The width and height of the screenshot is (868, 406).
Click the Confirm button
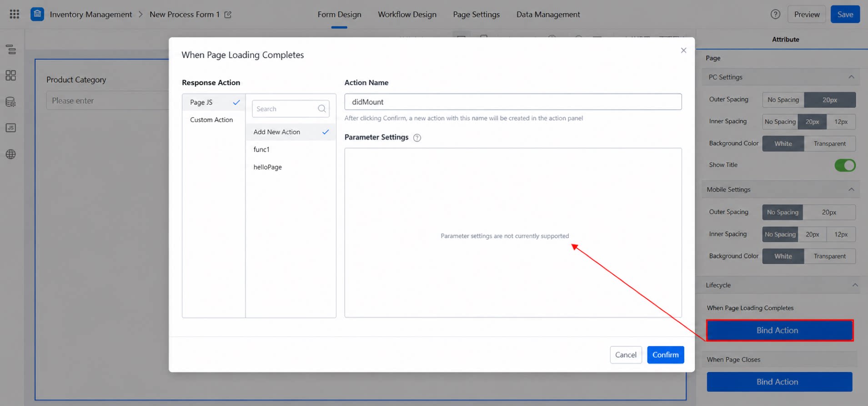click(665, 355)
